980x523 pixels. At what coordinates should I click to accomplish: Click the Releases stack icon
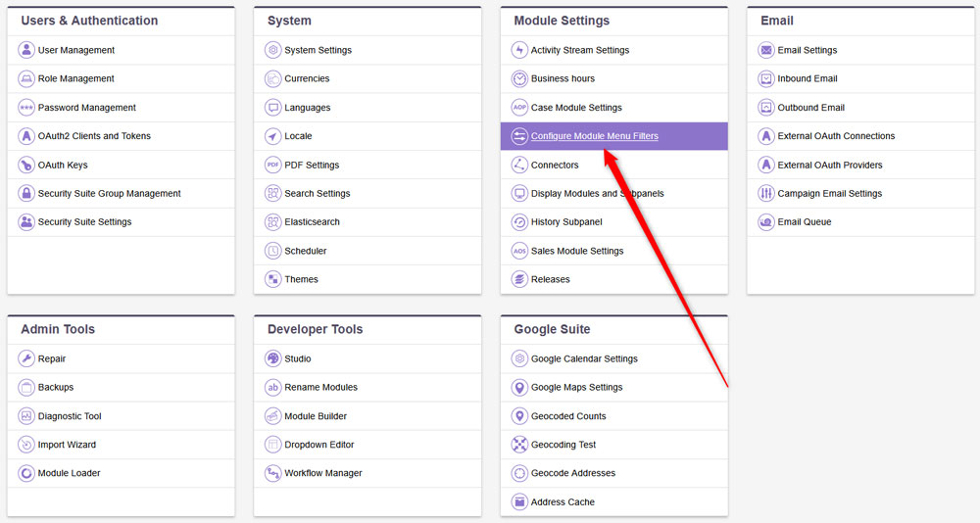[519, 279]
